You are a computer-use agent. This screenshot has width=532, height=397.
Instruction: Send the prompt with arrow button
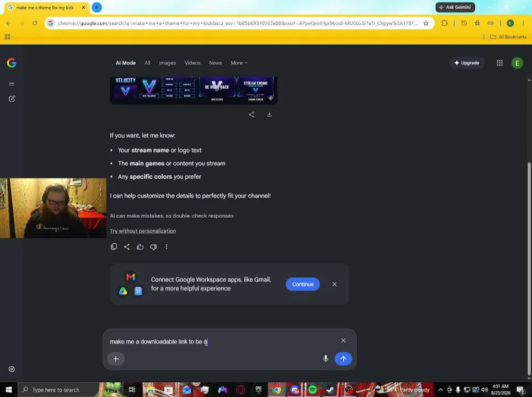point(343,358)
